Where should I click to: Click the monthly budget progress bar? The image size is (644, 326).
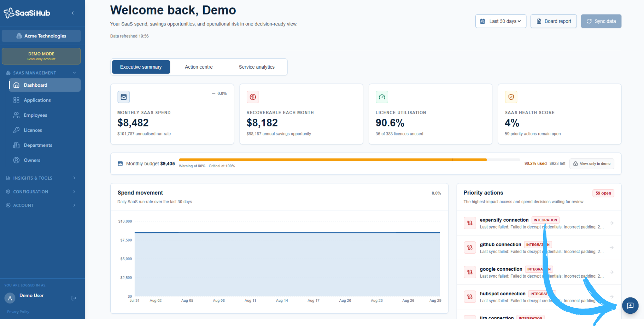349,160
